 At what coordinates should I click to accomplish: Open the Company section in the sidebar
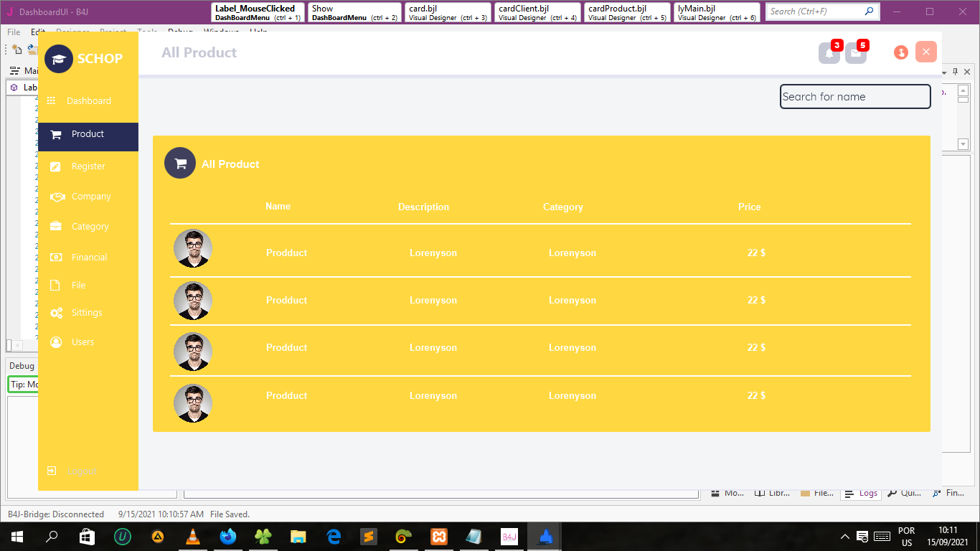80,197
